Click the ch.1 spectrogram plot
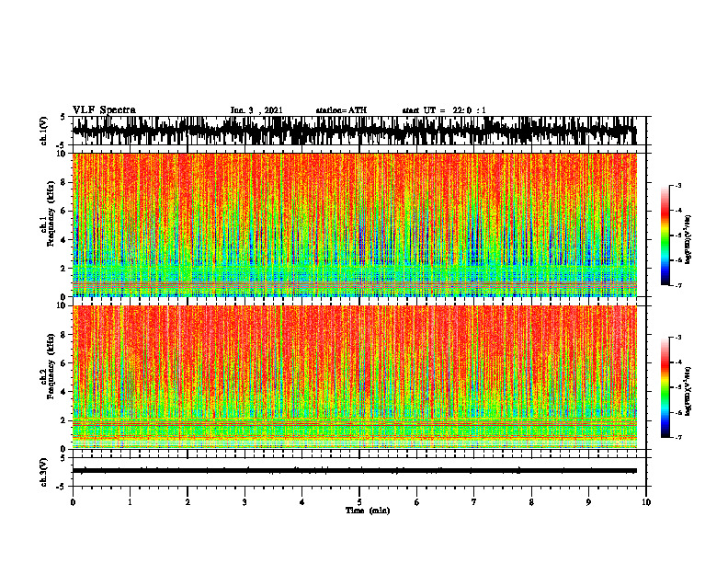 pos(355,224)
